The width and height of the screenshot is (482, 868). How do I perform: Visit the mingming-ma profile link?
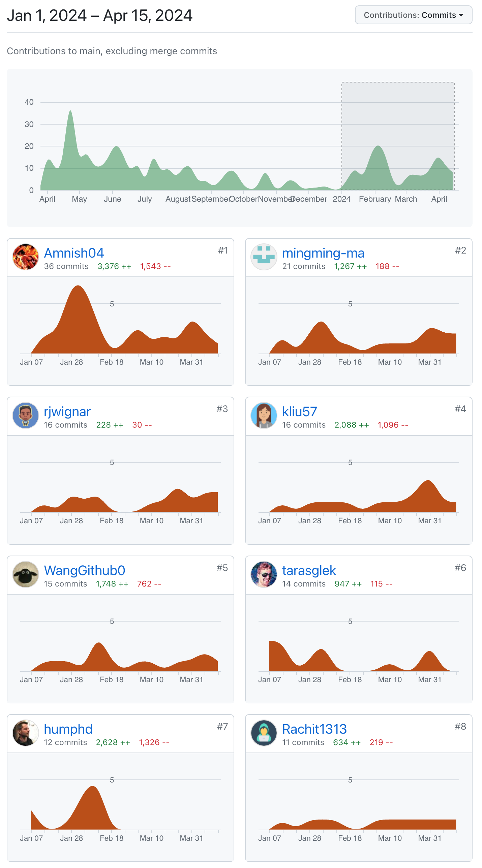coord(323,253)
